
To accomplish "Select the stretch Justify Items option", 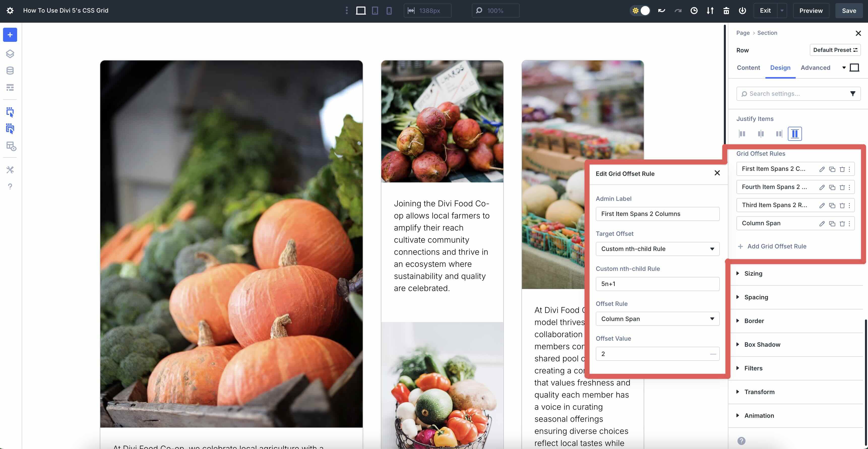I will point(795,134).
